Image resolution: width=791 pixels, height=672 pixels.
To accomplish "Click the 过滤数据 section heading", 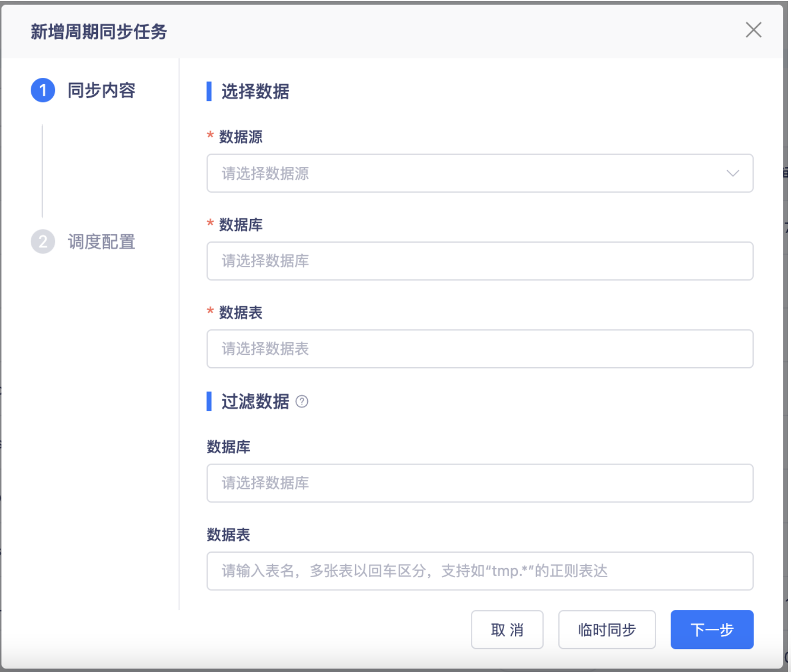I will [x=255, y=402].
